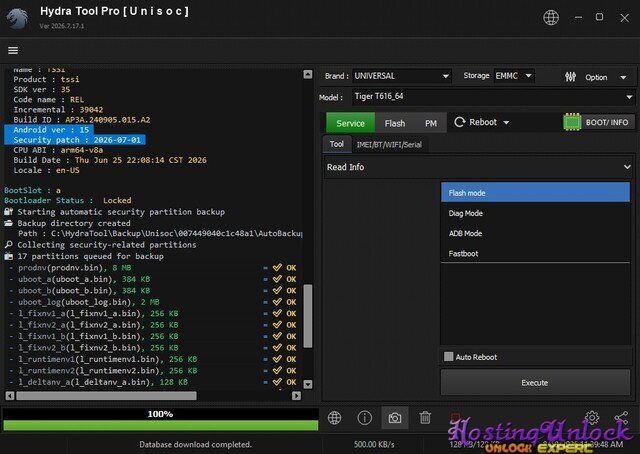Clear log with trash icon

click(x=425, y=418)
